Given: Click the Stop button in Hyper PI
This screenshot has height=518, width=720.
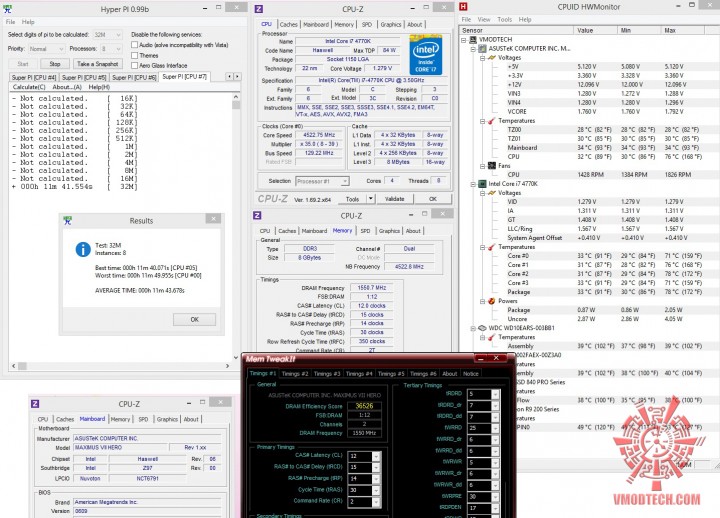Looking at the screenshot, I should point(55,64).
